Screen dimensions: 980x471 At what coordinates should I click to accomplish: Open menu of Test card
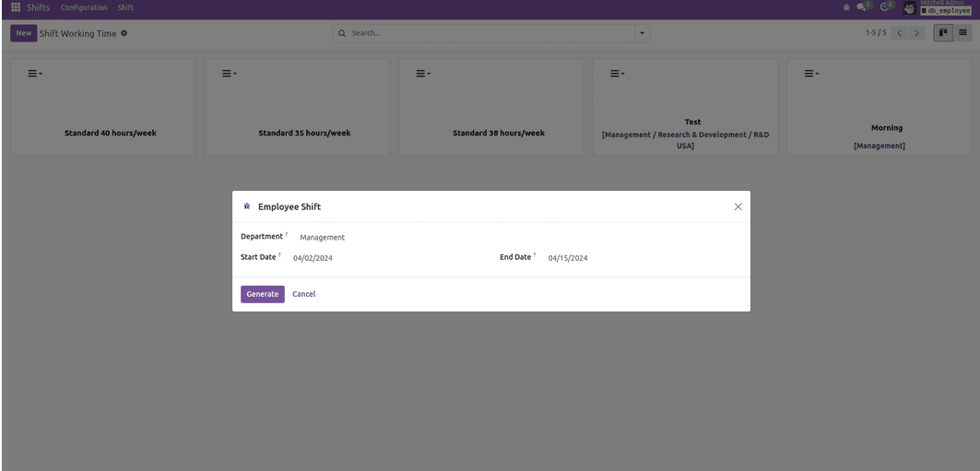[x=618, y=74]
